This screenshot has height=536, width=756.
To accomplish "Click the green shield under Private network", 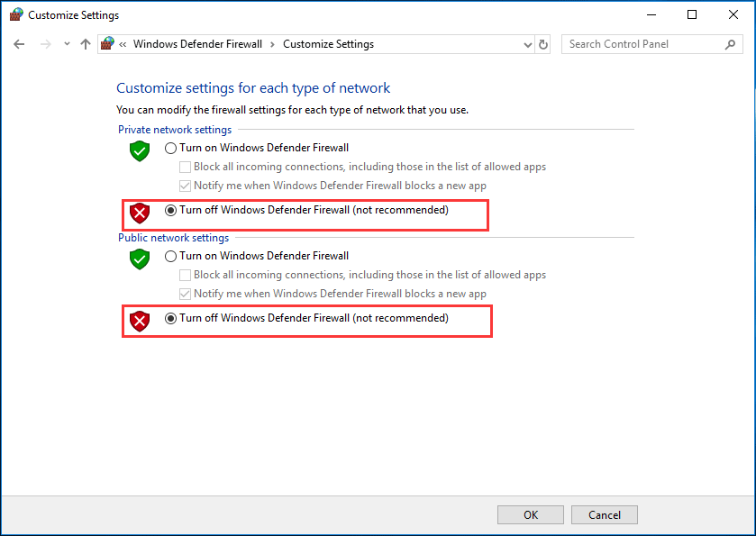I will click(x=139, y=150).
